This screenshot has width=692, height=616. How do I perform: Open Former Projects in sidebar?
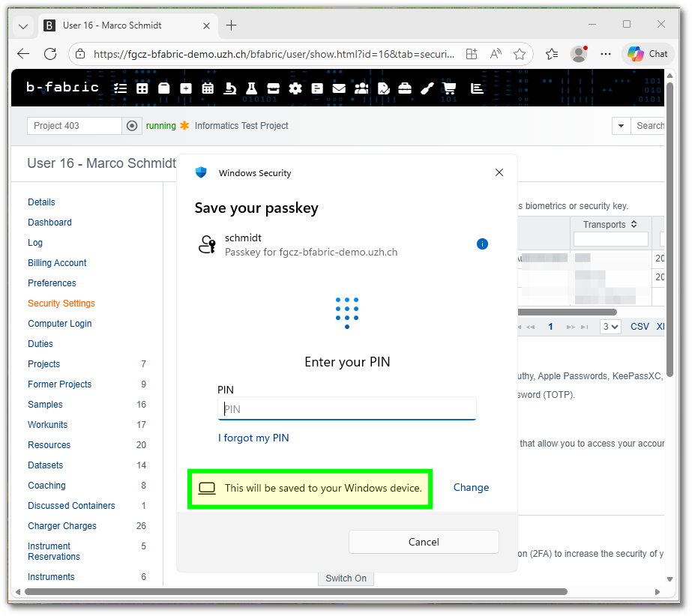[59, 384]
